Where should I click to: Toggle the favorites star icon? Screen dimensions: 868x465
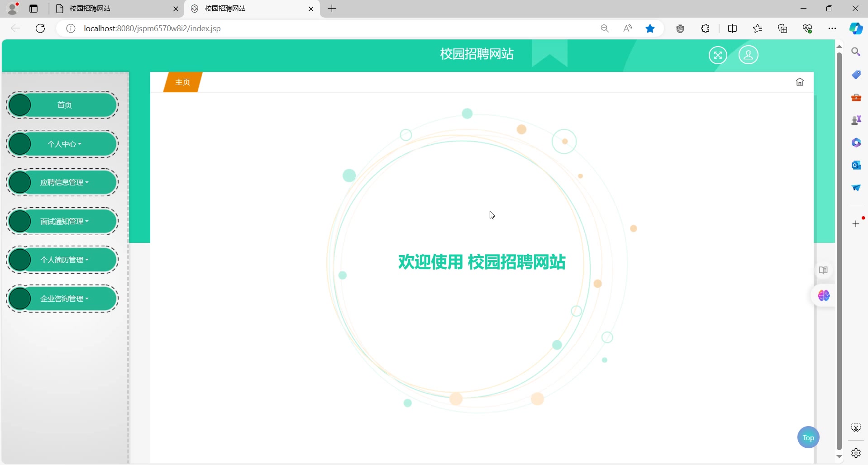[x=650, y=28]
